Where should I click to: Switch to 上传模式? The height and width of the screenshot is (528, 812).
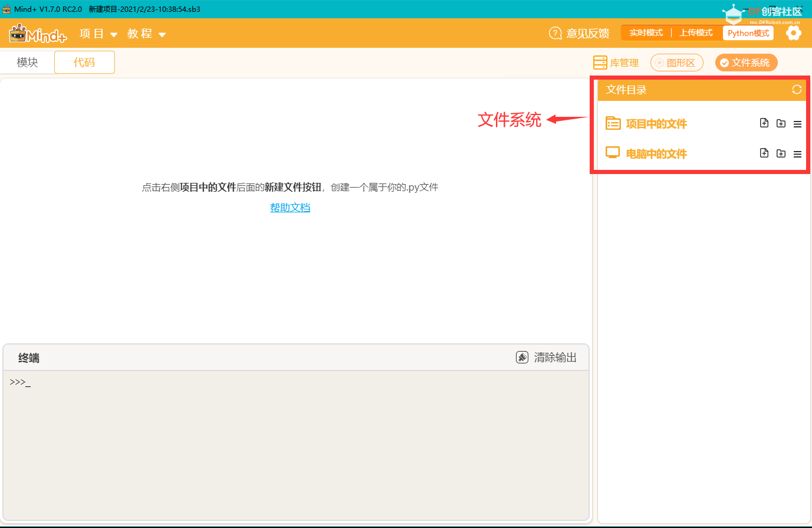tap(696, 33)
